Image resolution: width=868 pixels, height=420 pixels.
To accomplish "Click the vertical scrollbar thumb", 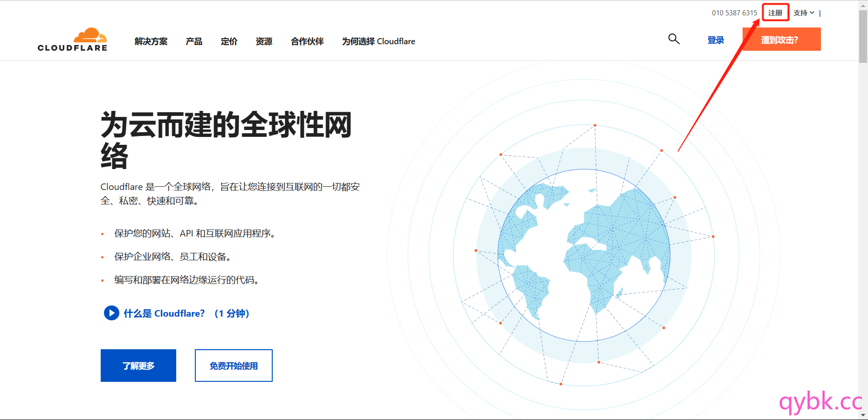I will 863,36.
